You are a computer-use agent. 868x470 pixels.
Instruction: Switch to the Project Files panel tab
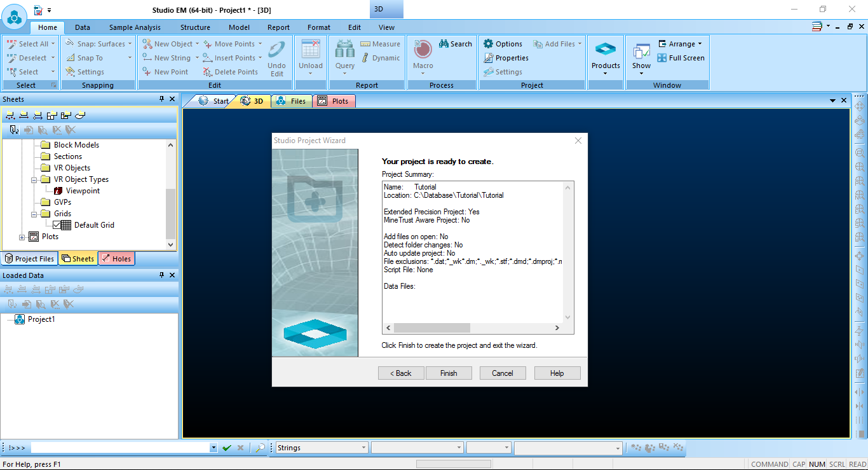(29, 259)
